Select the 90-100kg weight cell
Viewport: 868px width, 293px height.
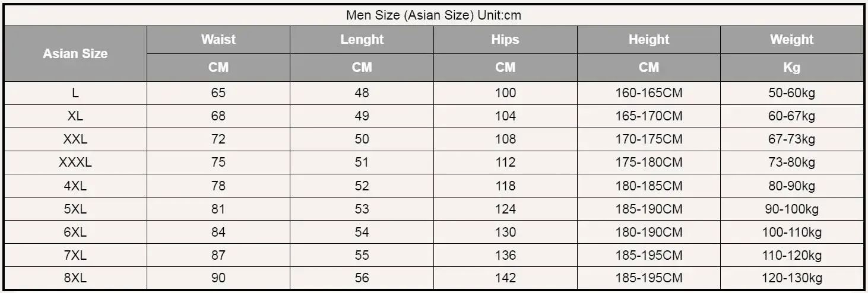click(792, 209)
